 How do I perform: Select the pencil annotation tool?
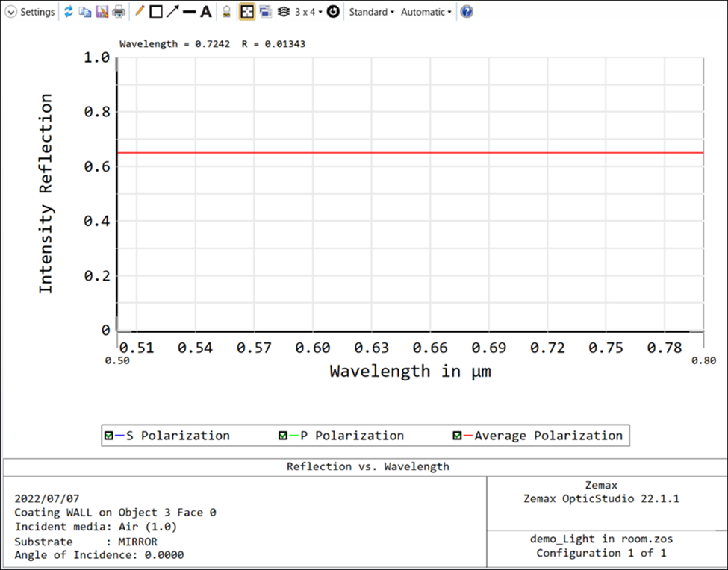140,12
